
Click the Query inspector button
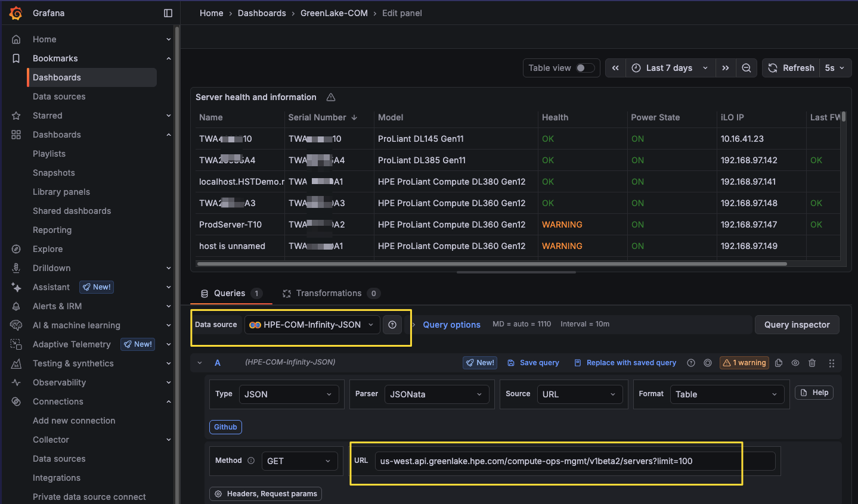click(797, 325)
